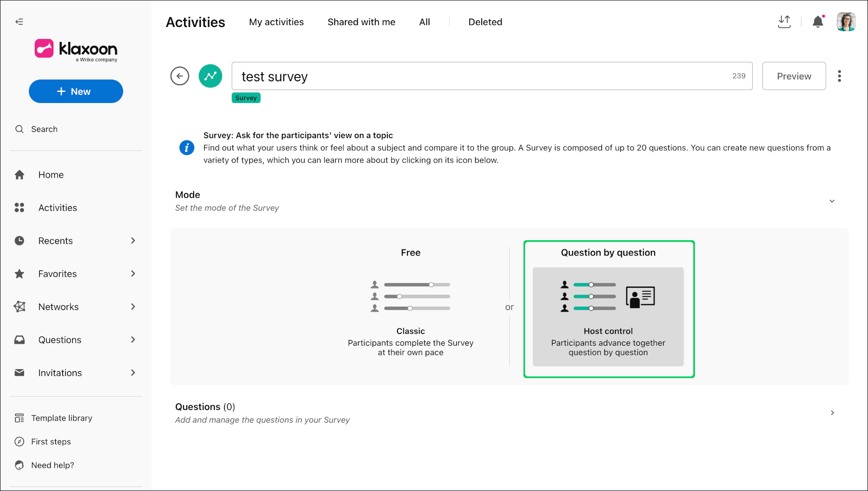Collapse the Mode section chevron
This screenshot has height=491, width=868.
tap(832, 201)
